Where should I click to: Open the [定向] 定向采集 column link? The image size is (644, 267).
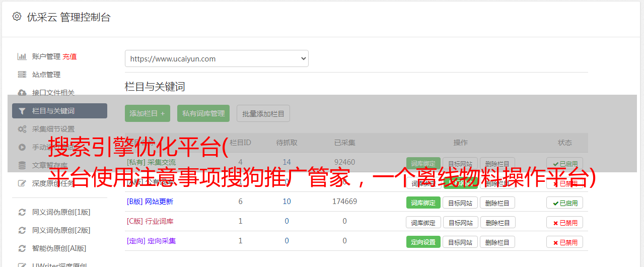point(151,241)
